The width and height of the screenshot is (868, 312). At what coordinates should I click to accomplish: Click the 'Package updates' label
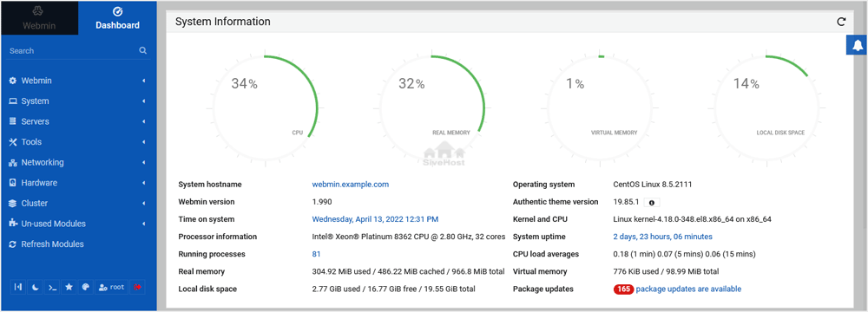543,289
